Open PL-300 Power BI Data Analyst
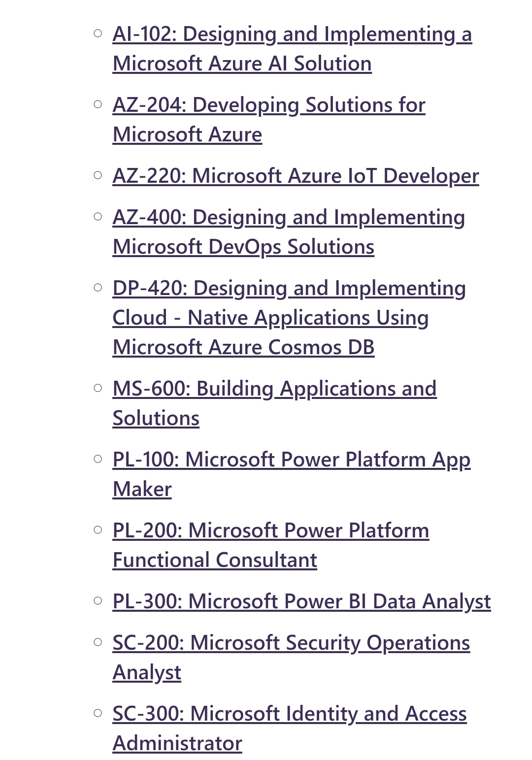This screenshot has height=760, width=532. click(x=301, y=602)
